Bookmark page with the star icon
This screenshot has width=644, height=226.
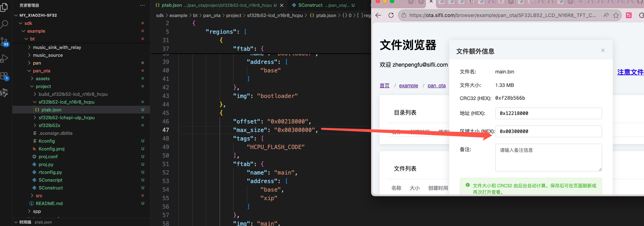616,15
